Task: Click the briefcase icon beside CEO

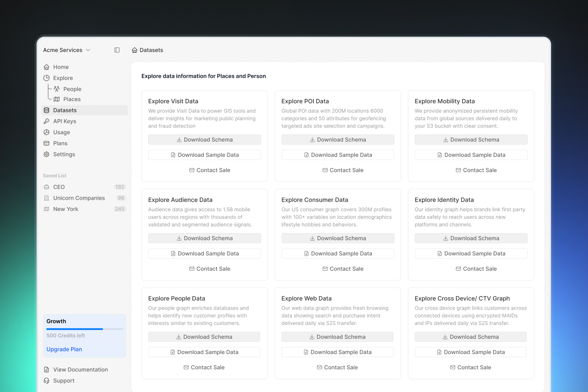Action: click(x=46, y=187)
